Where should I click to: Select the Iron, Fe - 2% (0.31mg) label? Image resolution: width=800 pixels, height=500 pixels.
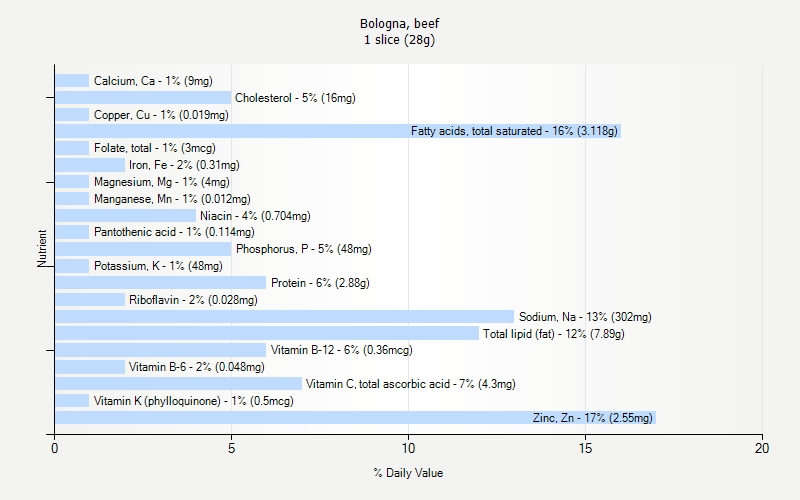coord(184,165)
